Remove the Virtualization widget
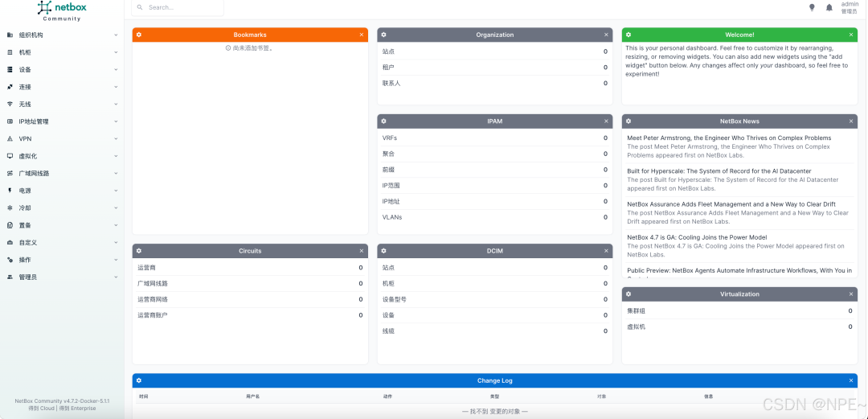This screenshot has height=419, width=868. 851,294
